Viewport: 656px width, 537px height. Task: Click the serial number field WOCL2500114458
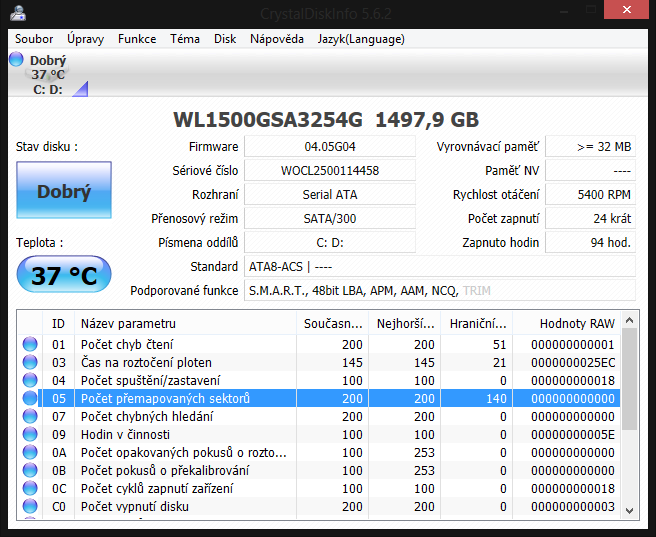(x=329, y=170)
